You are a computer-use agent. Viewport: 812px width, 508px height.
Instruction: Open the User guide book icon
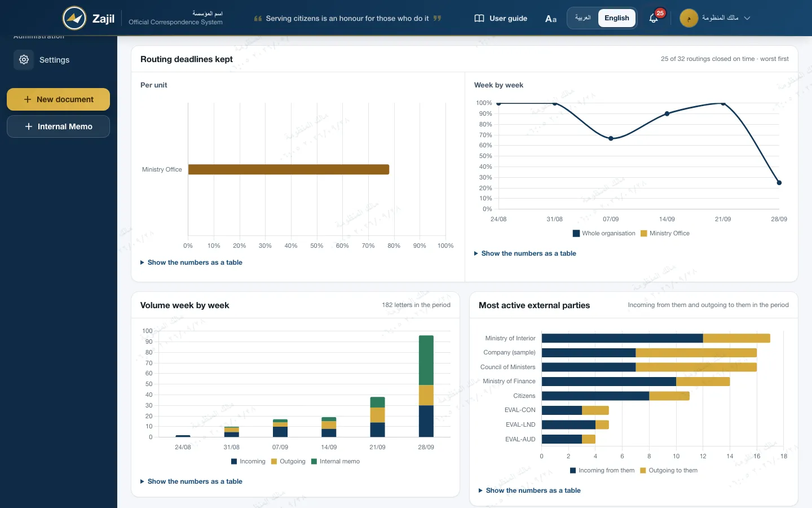479,18
